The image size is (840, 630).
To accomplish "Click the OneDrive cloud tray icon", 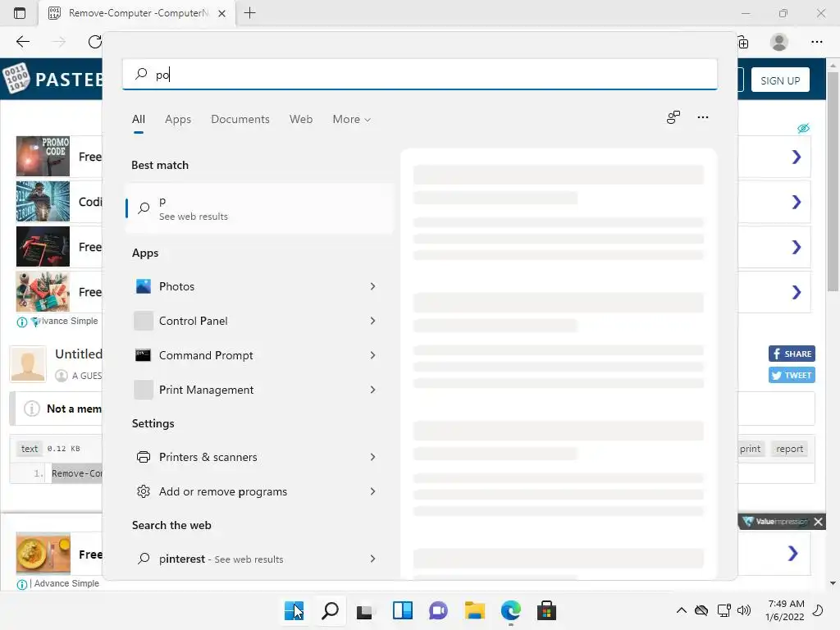I will pyautogui.click(x=701, y=610).
